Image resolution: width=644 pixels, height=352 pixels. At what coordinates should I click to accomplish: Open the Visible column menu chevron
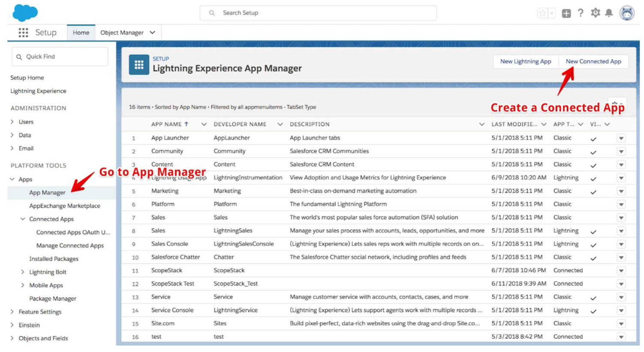[x=607, y=124]
